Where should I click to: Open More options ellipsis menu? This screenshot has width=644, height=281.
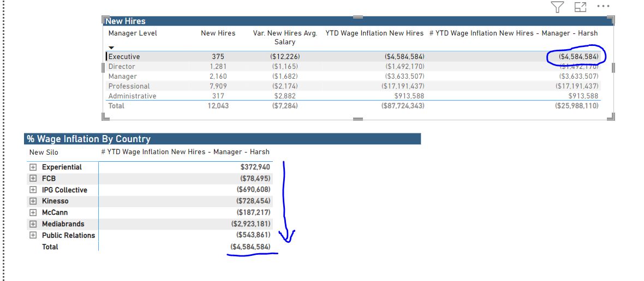pos(603,6)
